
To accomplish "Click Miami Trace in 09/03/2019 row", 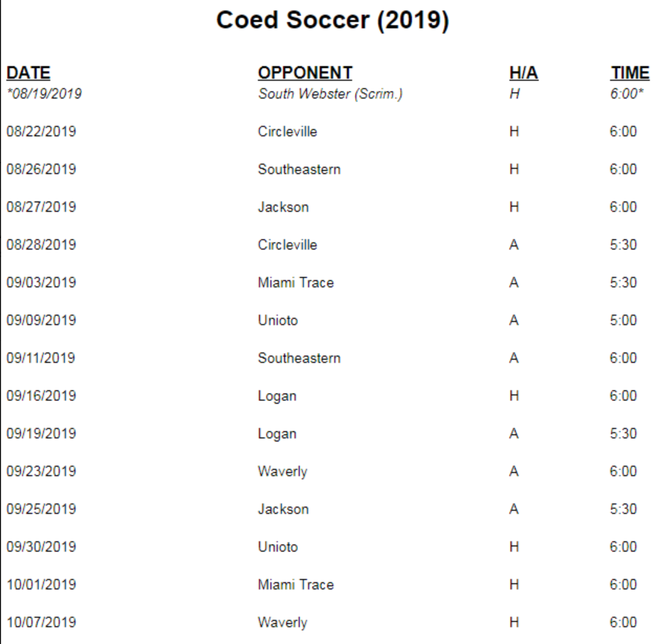I will (x=296, y=282).
